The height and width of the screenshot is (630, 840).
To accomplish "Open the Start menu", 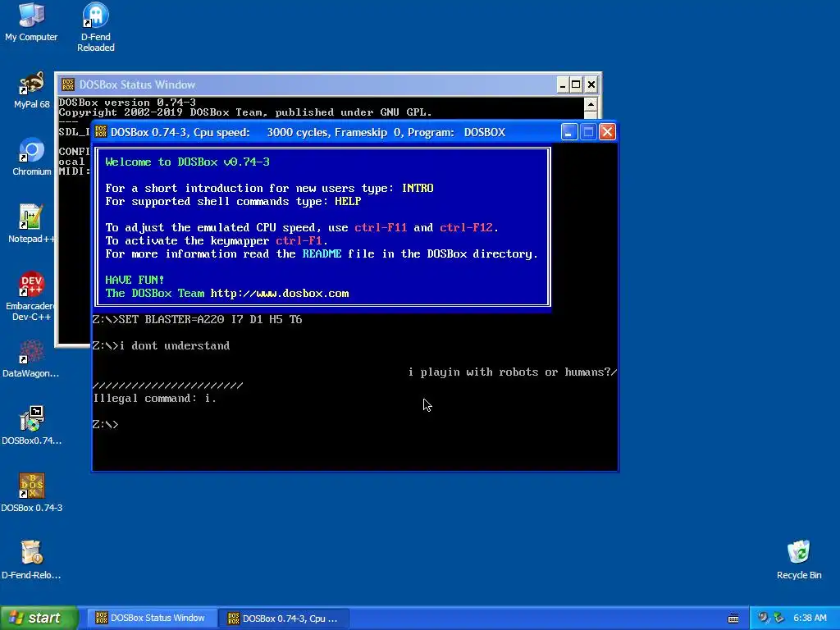I will [39, 618].
